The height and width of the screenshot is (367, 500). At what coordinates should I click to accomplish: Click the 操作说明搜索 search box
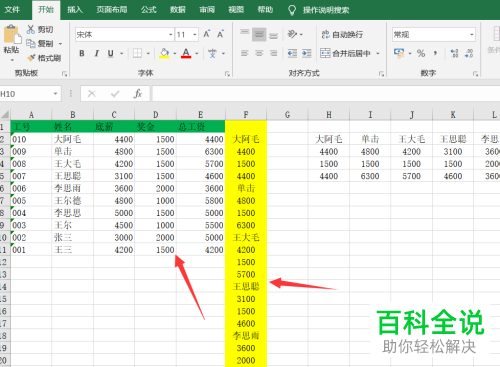tap(326, 10)
